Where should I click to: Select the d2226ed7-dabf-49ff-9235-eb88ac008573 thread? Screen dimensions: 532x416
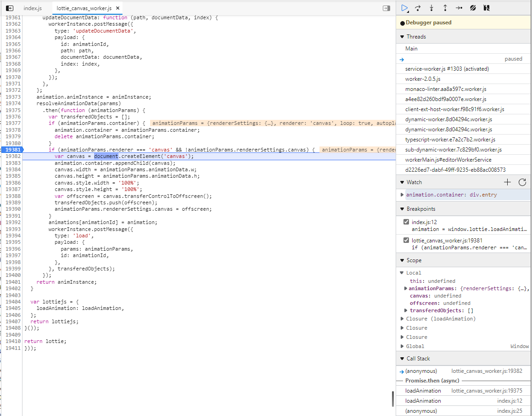click(464, 169)
